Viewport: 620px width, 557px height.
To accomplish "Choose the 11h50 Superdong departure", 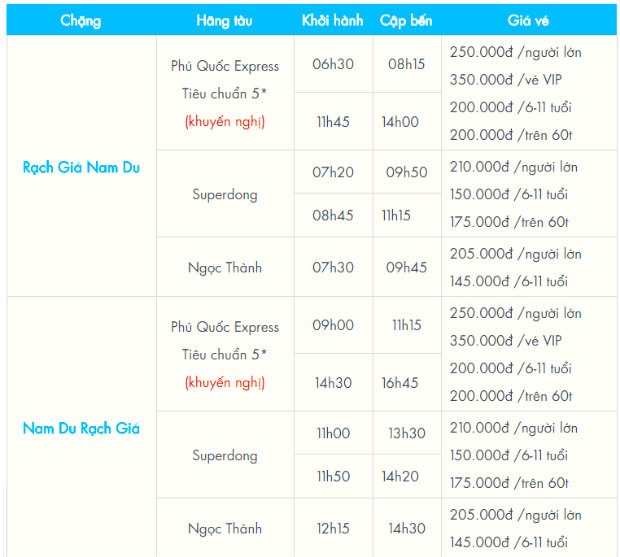I will [334, 476].
